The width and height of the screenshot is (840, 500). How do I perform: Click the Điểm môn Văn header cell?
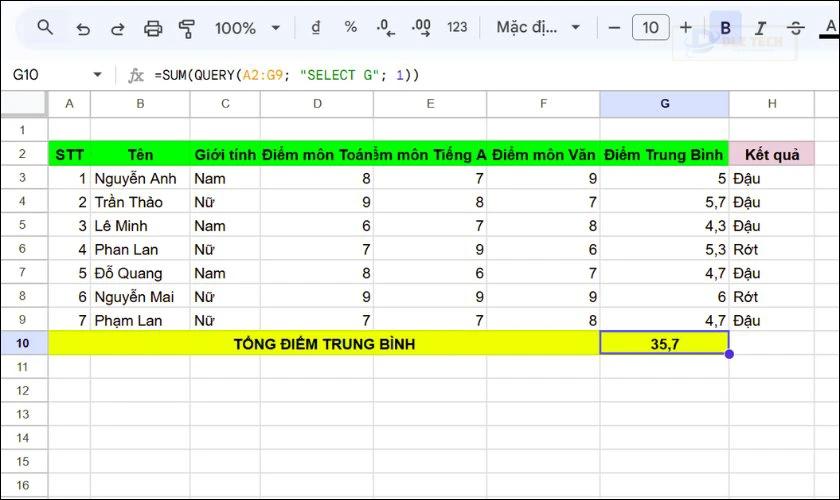(x=543, y=154)
